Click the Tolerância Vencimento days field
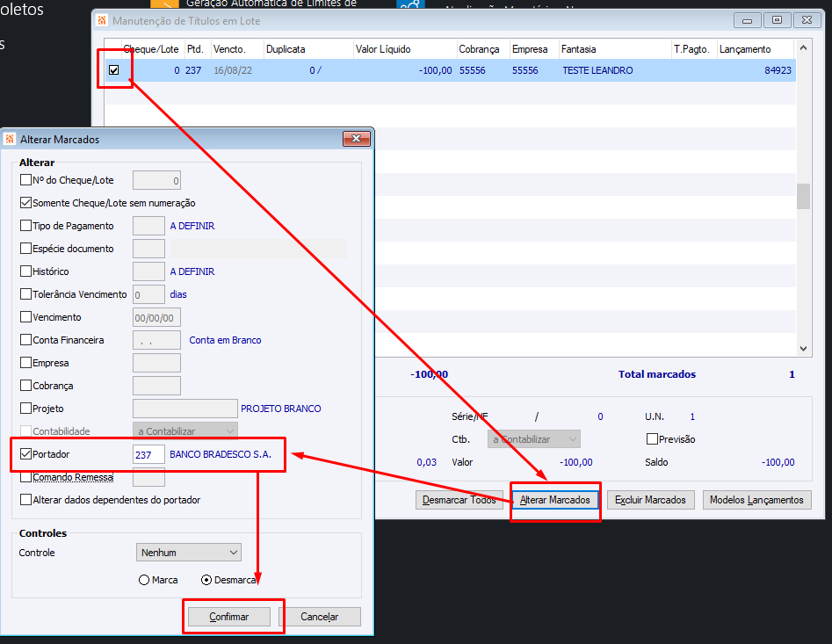 pyautogui.click(x=148, y=294)
